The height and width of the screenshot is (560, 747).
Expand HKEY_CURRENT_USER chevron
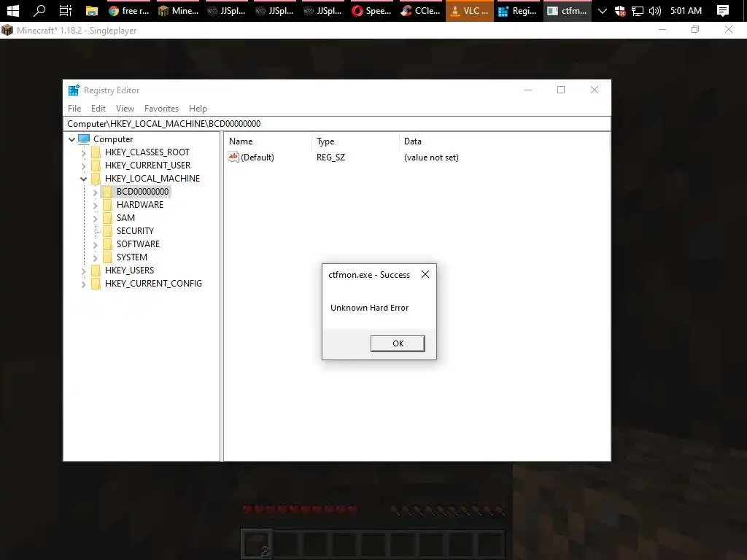pyautogui.click(x=83, y=166)
